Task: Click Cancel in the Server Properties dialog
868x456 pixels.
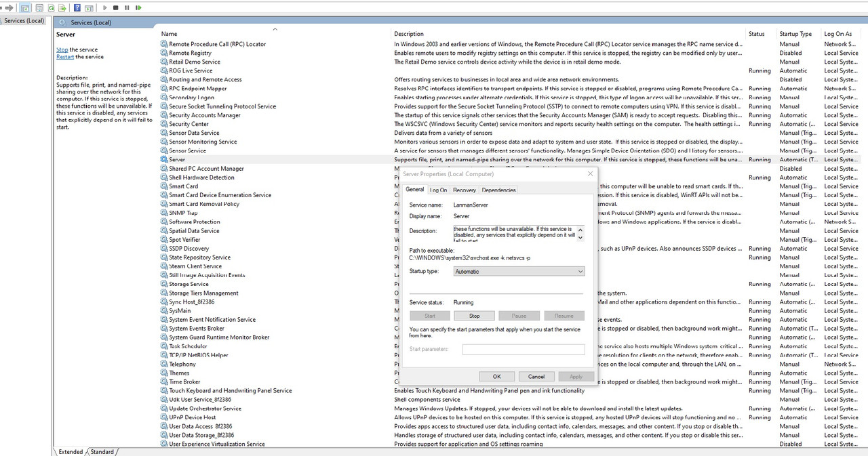Action: click(536, 376)
